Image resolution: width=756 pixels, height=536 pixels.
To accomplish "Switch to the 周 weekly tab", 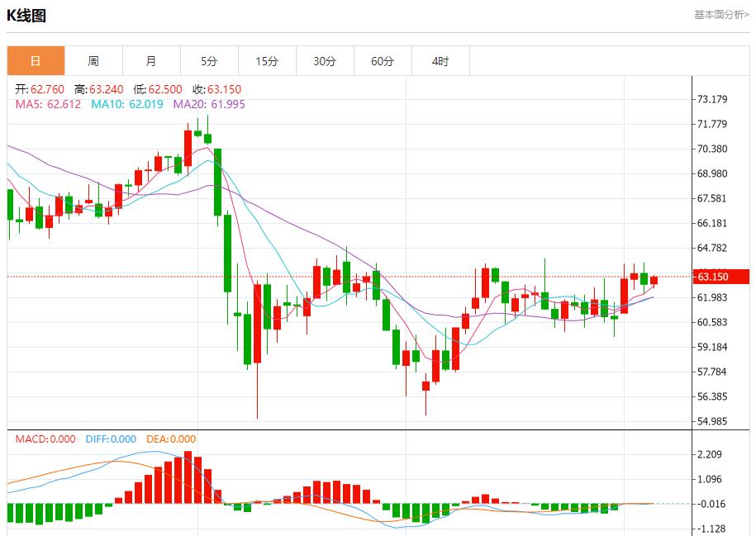I will [93, 61].
